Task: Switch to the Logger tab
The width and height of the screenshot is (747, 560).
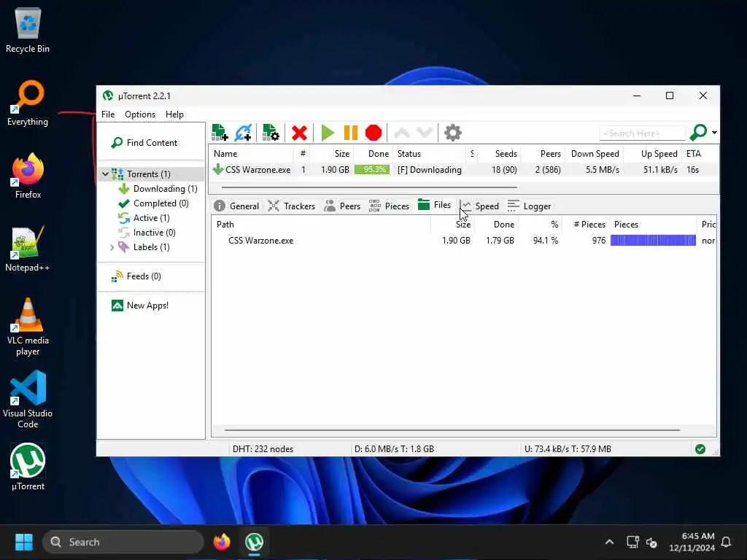Action: point(530,206)
